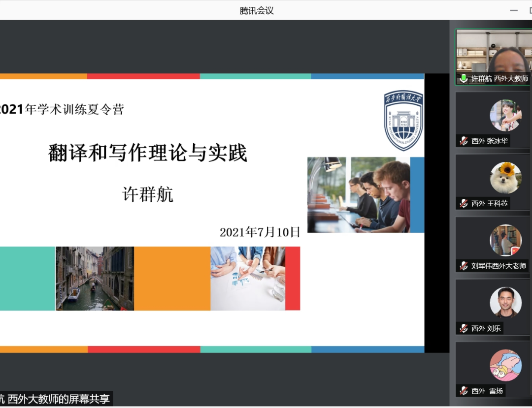The image size is (532, 408).
Task: Select the round avatar above 西外 张冰华
Action: pos(505,115)
